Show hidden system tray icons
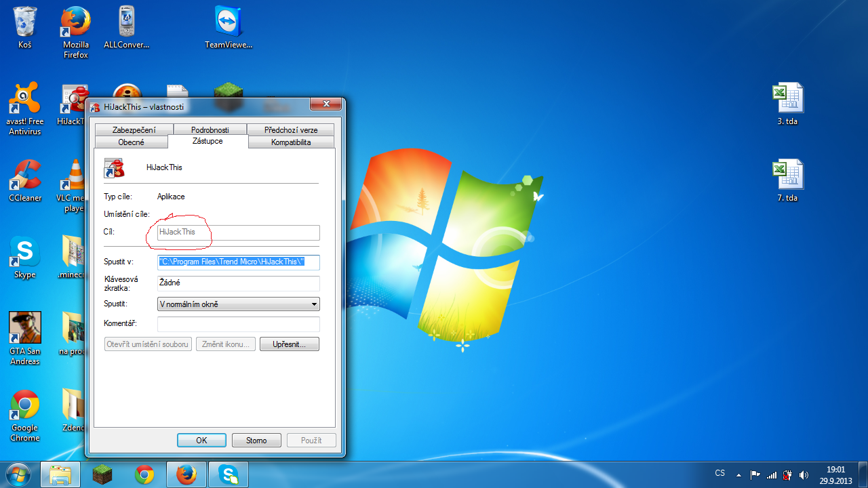This screenshot has height=488, width=868. [x=738, y=474]
